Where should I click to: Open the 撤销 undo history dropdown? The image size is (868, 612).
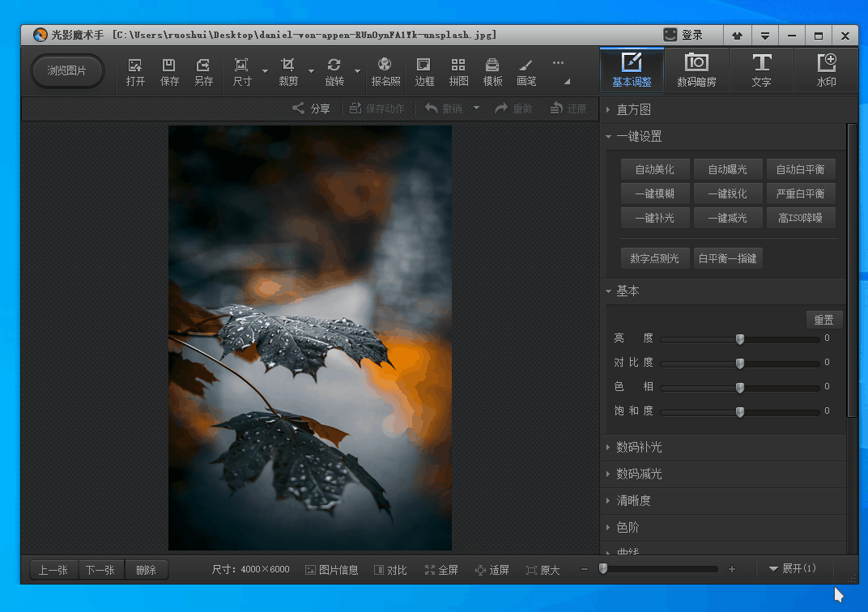click(476, 108)
